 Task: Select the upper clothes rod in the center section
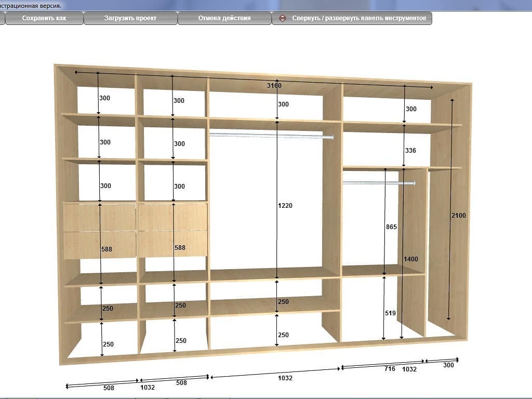pyautogui.click(x=271, y=136)
